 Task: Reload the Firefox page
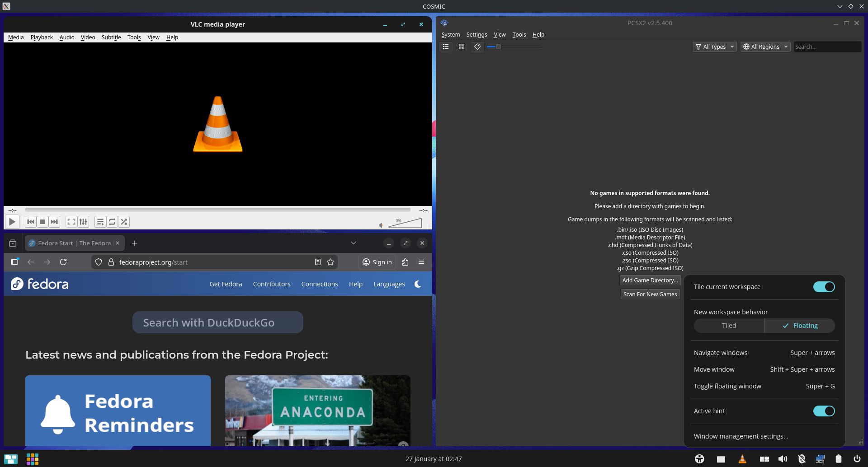(x=63, y=262)
